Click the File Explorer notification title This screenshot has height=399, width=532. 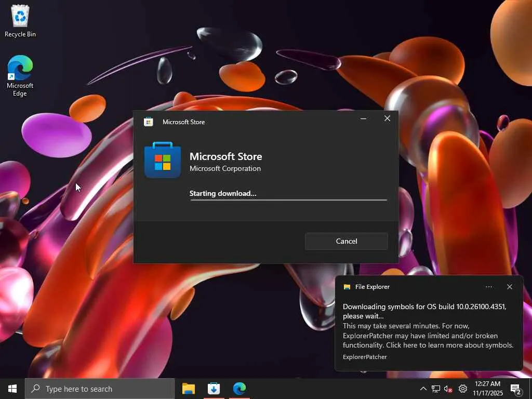(372, 287)
